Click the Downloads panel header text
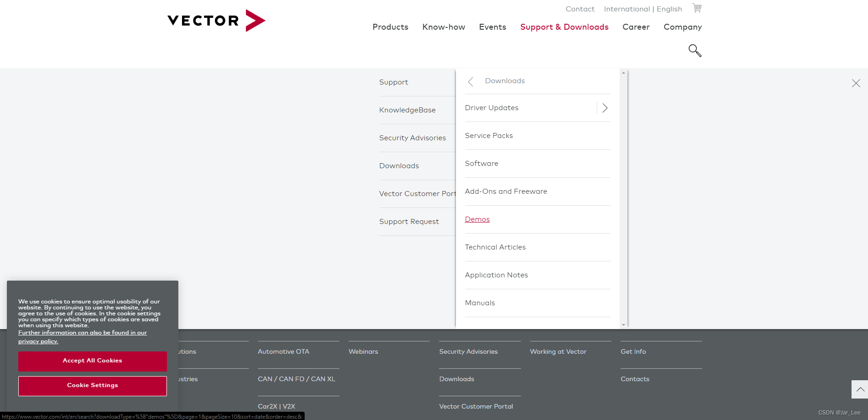Viewport: 868px width, 420px height. 505,81
